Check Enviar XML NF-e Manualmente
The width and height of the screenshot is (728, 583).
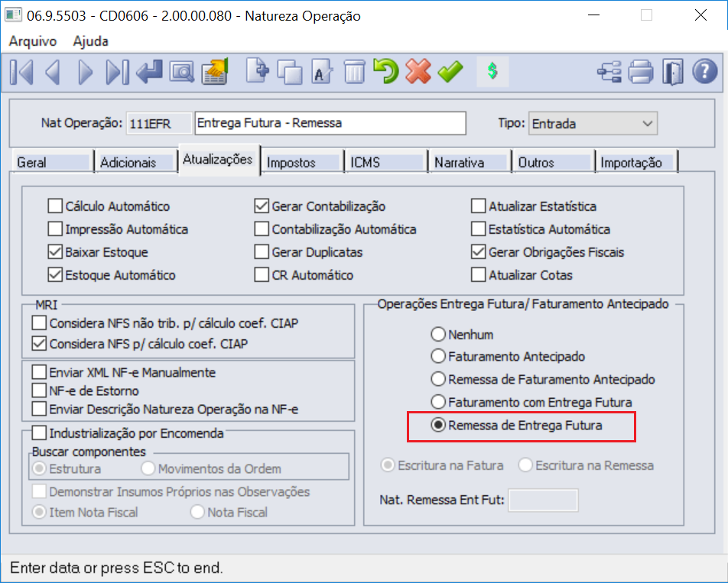point(40,372)
